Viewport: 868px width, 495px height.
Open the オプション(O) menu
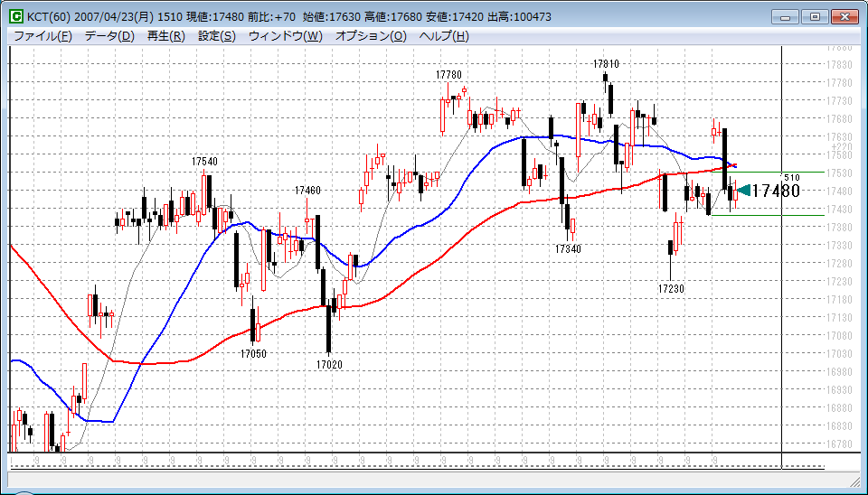click(x=371, y=36)
